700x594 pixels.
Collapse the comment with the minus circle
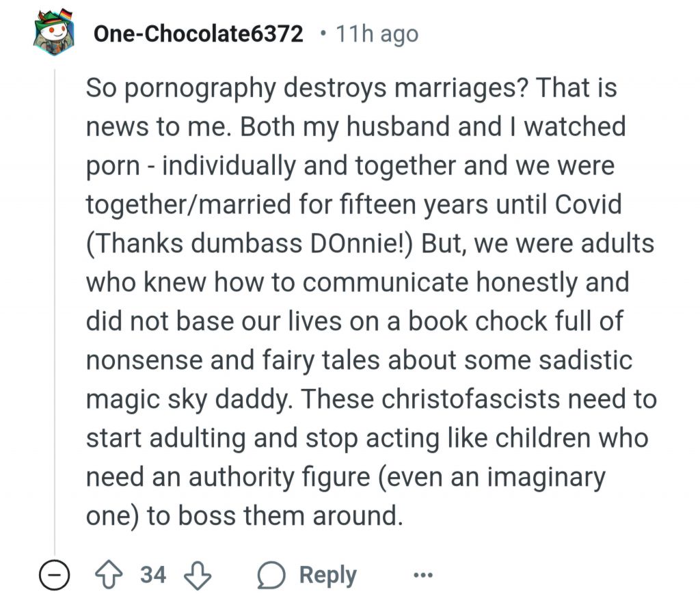click(x=54, y=576)
